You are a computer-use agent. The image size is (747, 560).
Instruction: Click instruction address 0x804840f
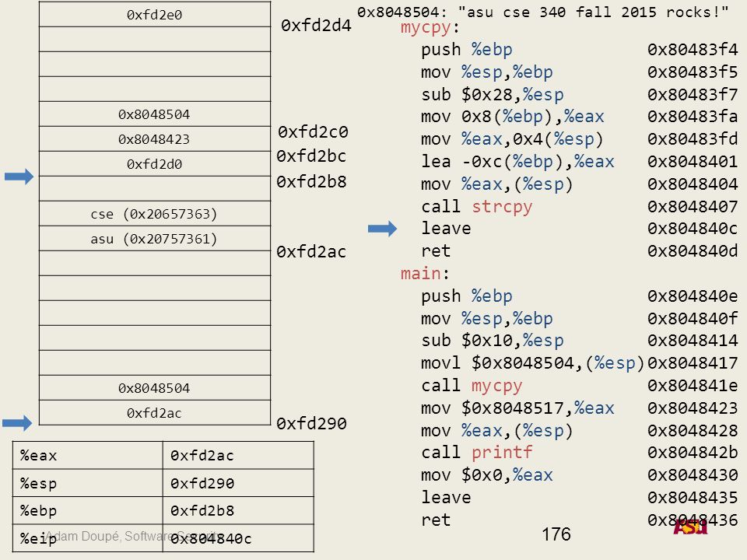point(693,318)
